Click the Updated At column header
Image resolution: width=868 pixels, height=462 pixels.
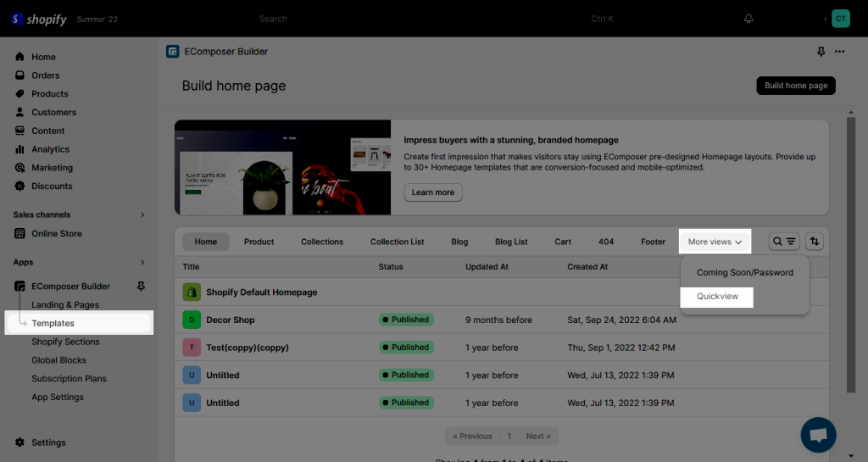(x=487, y=267)
